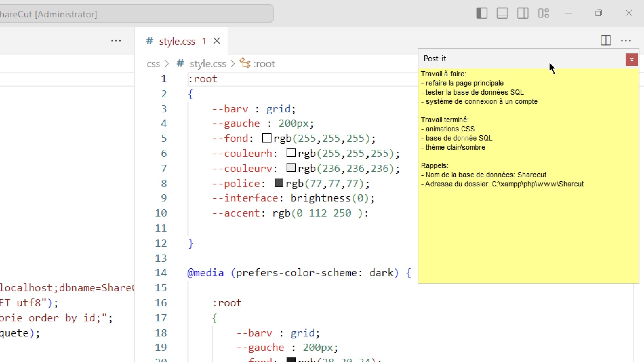Viewport: 644px width, 362px height.
Task: Click 'Adresse du dossier' path line
Action: [x=504, y=184]
